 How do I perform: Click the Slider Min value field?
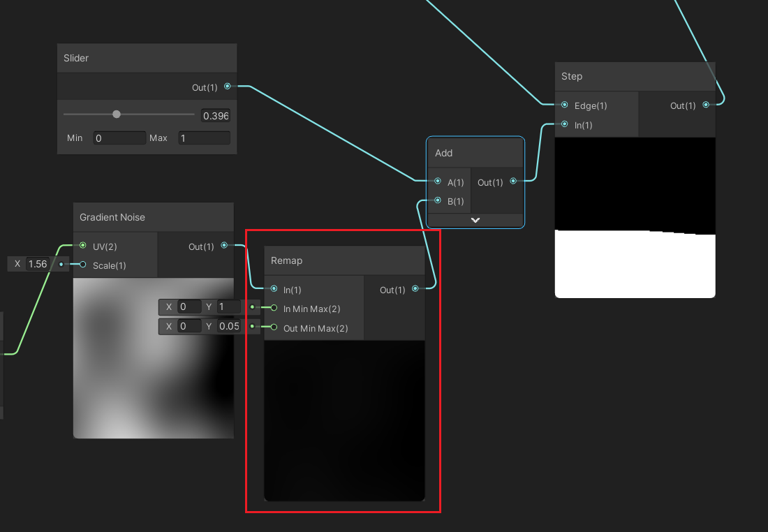tap(119, 138)
